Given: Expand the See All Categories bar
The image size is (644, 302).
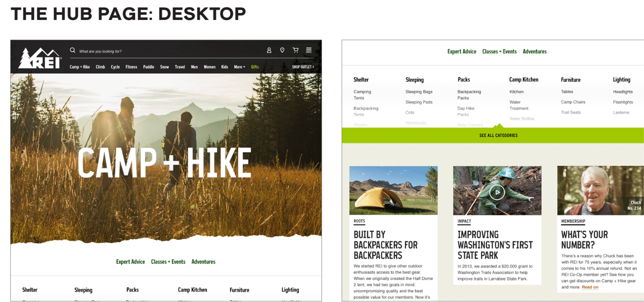Looking at the screenshot, I should (498, 135).
